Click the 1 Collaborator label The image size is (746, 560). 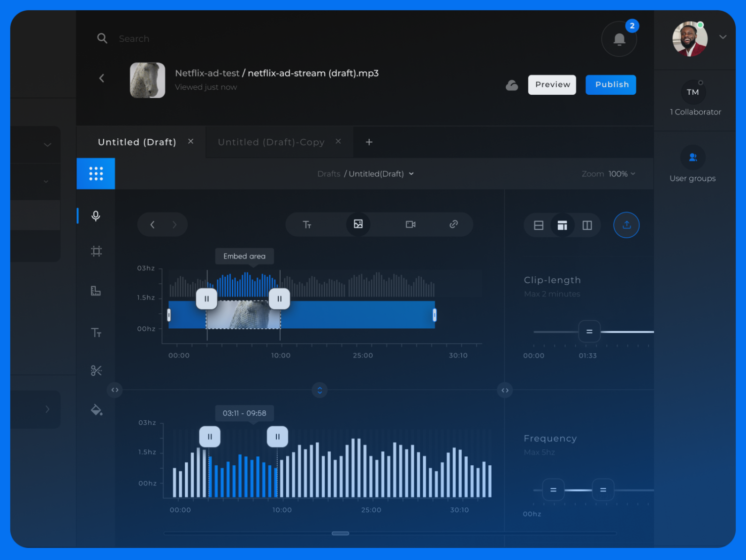pos(695,112)
